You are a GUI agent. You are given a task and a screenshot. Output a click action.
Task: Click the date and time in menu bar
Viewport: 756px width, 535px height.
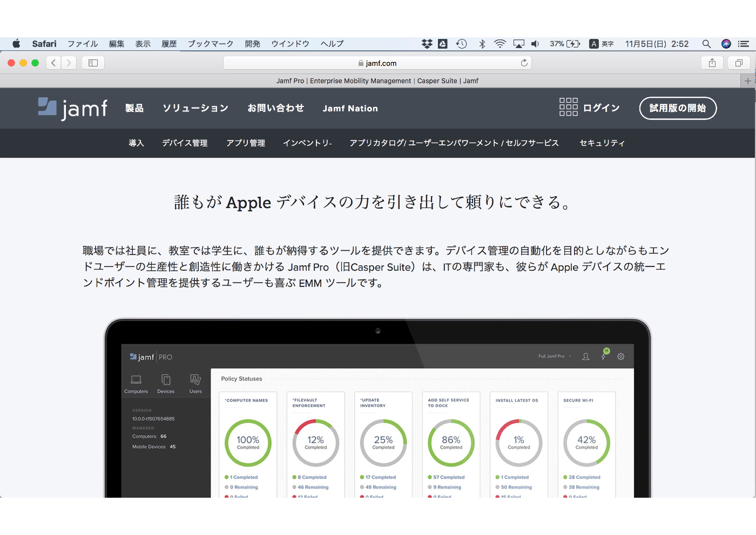click(x=657, y=44)
